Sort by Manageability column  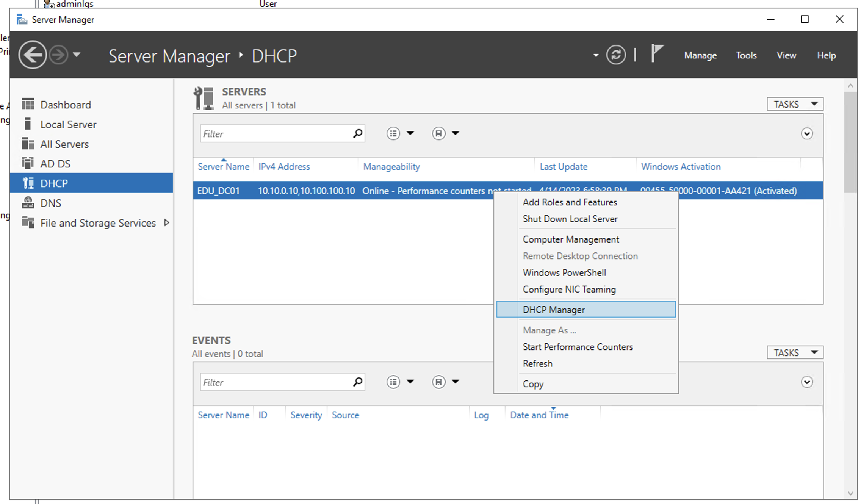[391, 167]
